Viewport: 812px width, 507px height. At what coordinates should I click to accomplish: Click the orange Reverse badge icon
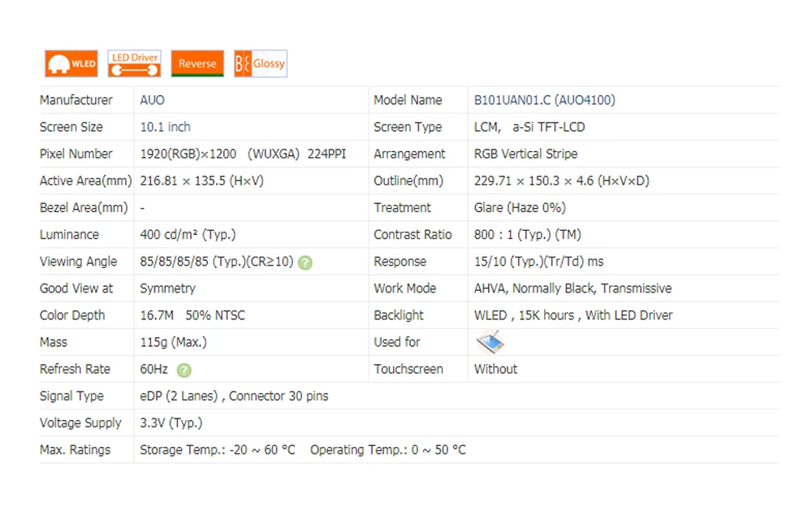click(x=197, y=63)
